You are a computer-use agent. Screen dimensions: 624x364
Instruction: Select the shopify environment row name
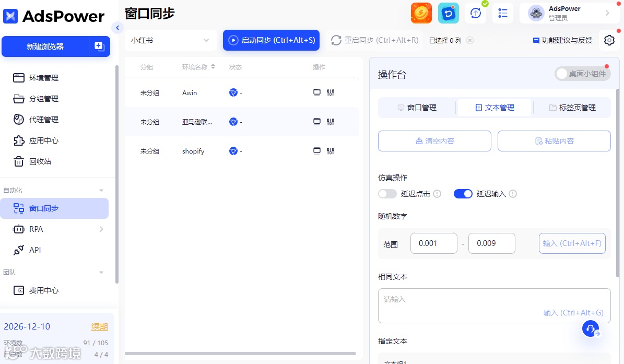point(193,151)
